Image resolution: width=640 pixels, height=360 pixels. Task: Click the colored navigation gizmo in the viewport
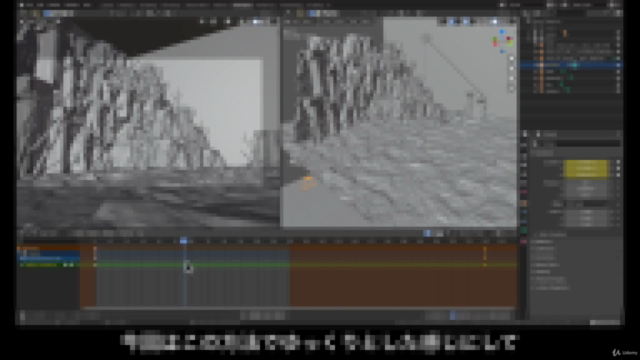tap(502, 41)
